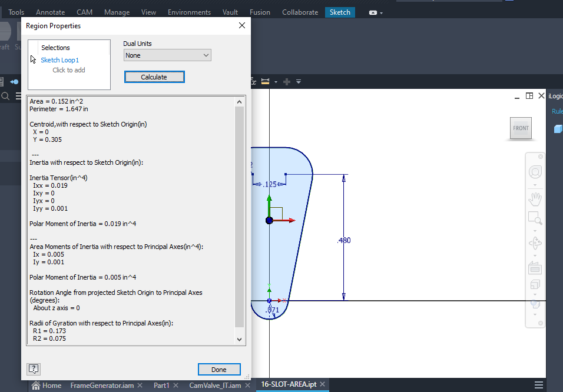563x392 pixels.
Task: Expand the Measure tool dropdown arrow
Action: click(276, 81)
